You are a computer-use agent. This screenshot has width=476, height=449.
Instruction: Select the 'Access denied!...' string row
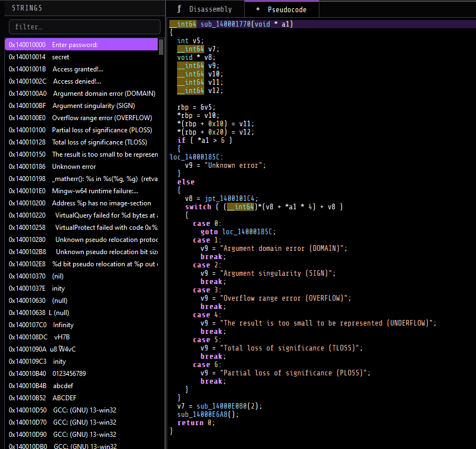tap(81, 81)
